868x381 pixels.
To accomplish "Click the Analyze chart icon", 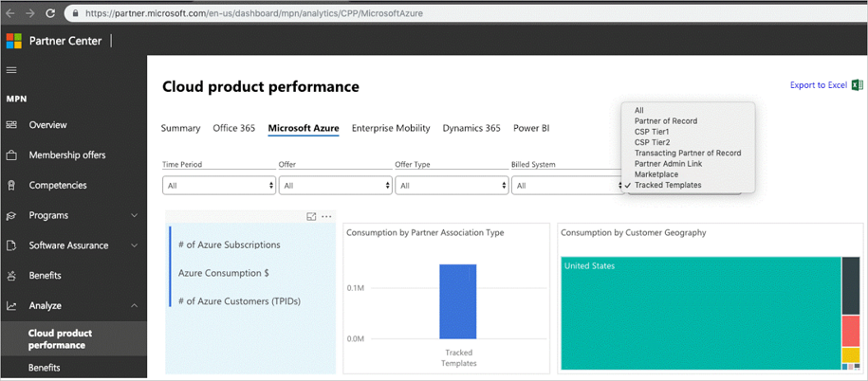I will pyautogui.click(x=11, y=306).
